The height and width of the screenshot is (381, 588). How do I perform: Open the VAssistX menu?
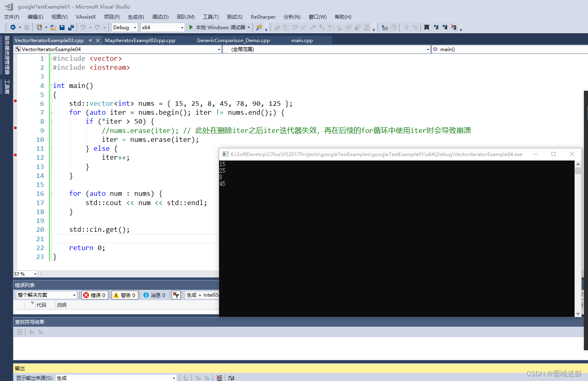pyautogui.click(x=86, y=17)
